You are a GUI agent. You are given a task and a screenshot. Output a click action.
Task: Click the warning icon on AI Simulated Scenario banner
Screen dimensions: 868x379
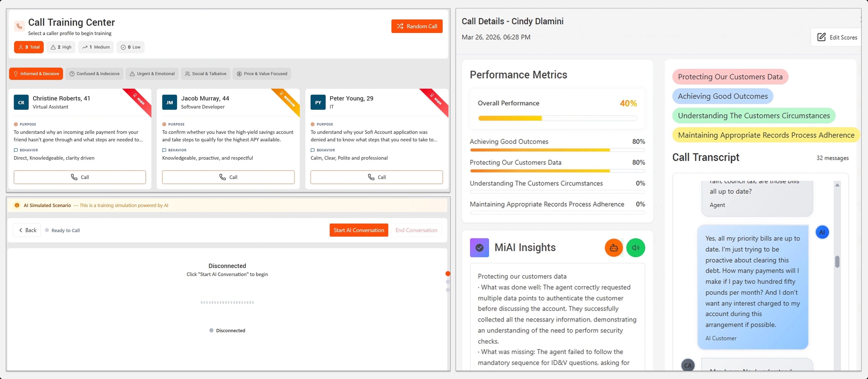(x=17, y=205)
